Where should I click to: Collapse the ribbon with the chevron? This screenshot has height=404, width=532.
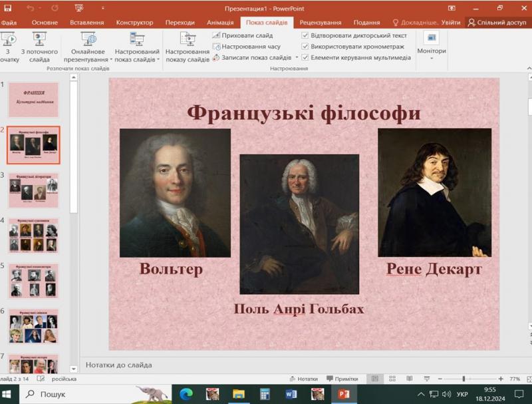(x=529, y=69)
